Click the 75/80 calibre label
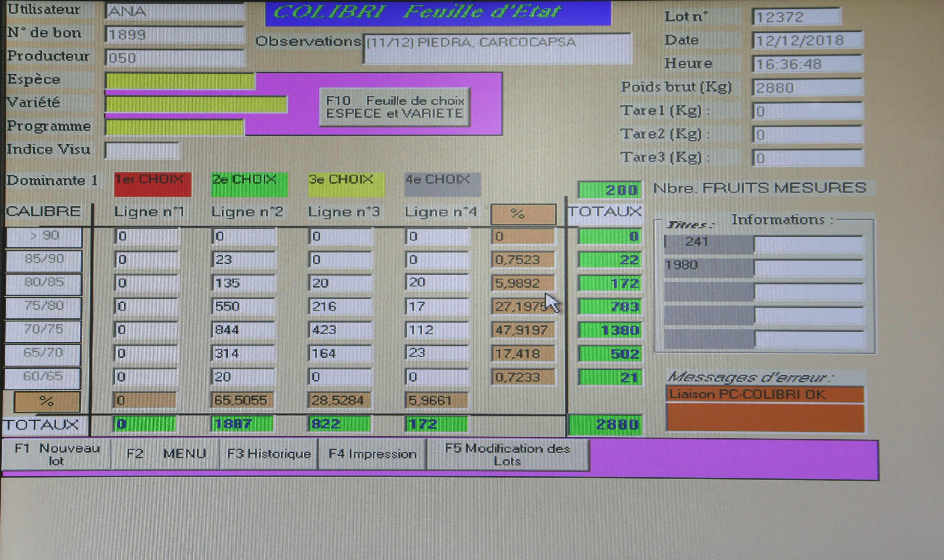 (43, 307)
